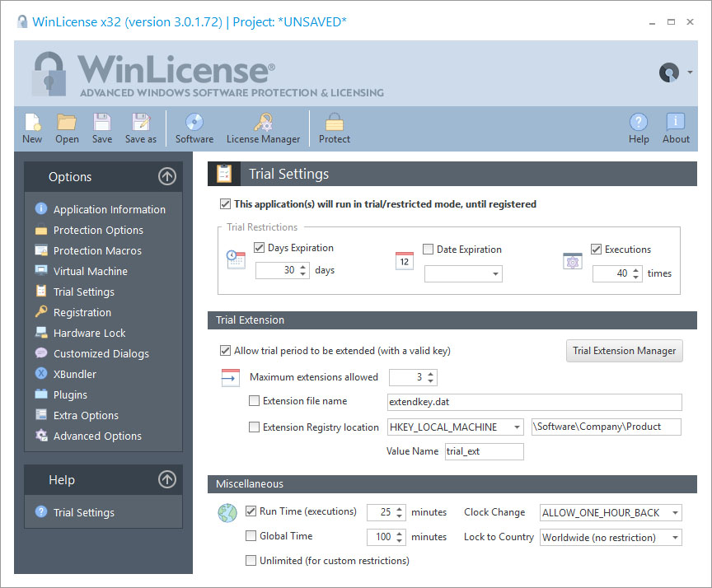The image size is (712, 588).
Task: Toggle the trial/restricted mode checkbox
Action: 225,204
